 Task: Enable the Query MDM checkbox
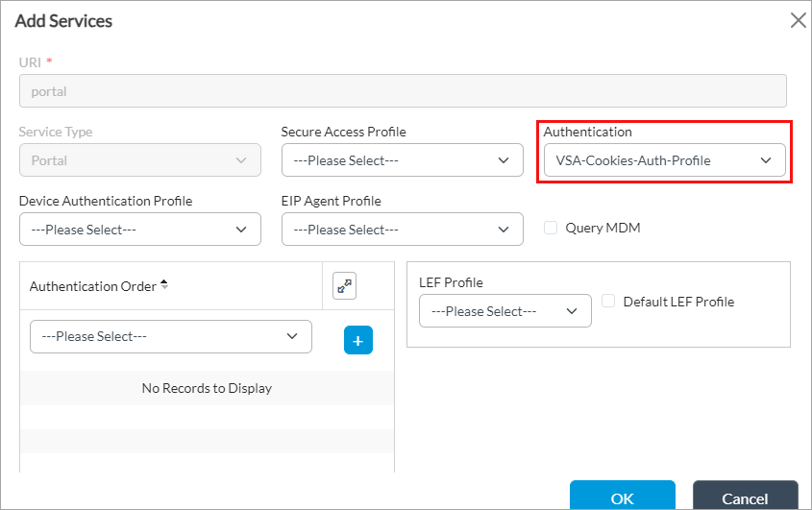(551, 228)
